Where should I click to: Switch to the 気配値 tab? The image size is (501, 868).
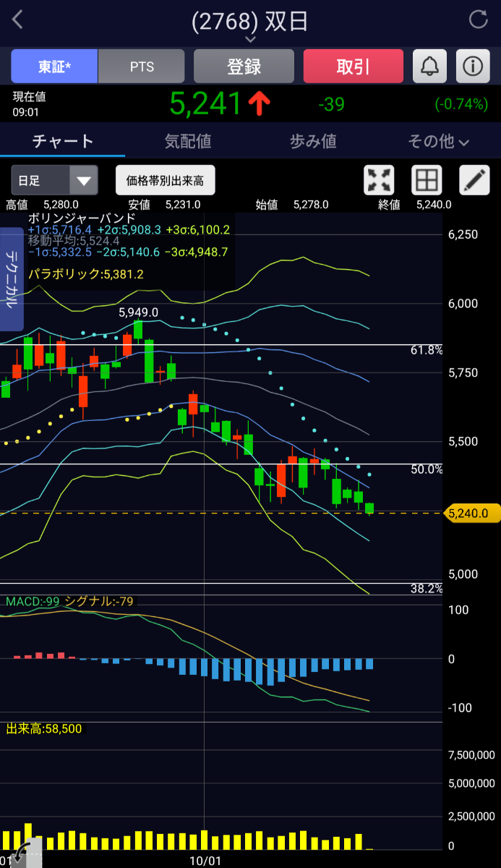(188, 141)
